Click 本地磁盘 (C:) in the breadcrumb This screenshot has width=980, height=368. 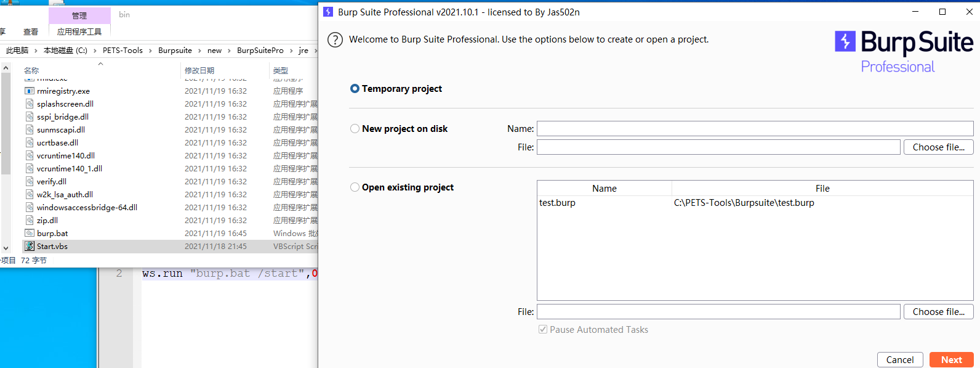pyautogui.click(x=65, y=51)
